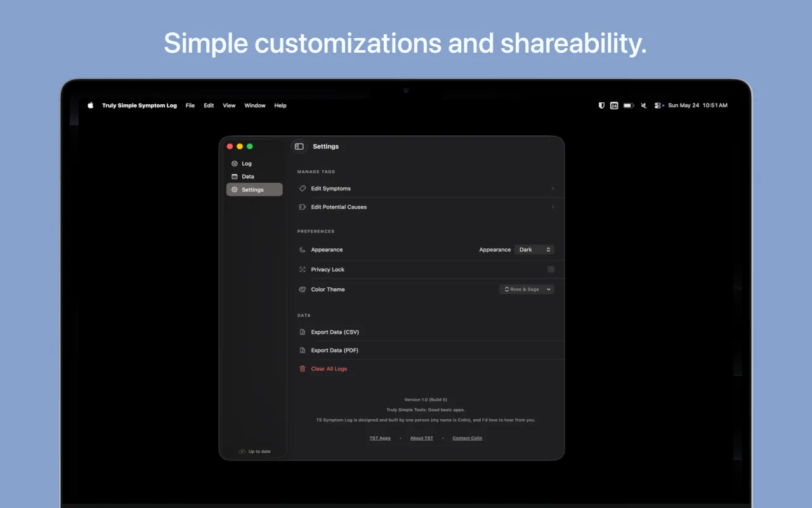Click the Edit Potential Causes label
Viewport: 812px width, 508px height.
point(339,207)
